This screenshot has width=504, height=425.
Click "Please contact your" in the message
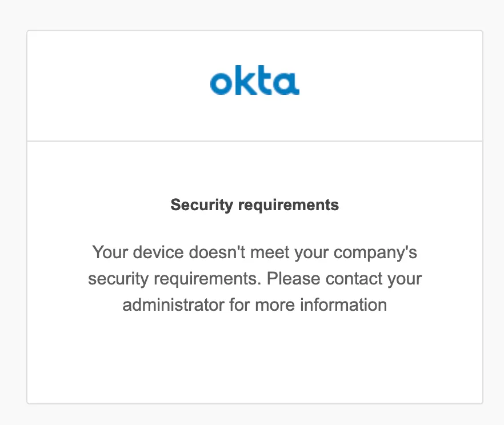tap(344, 278)
